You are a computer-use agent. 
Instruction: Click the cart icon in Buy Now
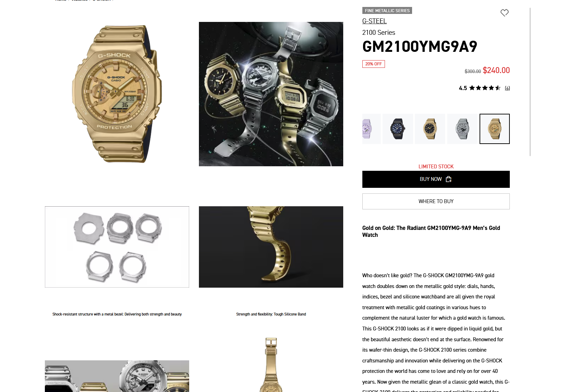click(449, 179)
